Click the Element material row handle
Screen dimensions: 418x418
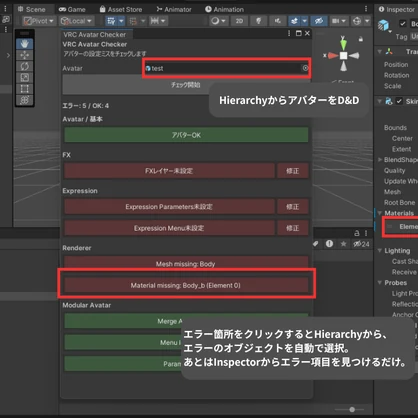pyautogui.click(x=389, y=227)
